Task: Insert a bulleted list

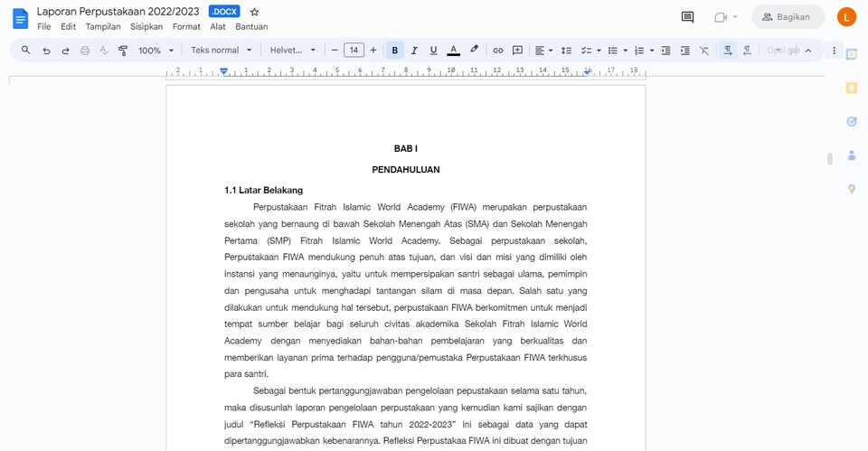Action: pyautogui.click(x=612, y=51)
